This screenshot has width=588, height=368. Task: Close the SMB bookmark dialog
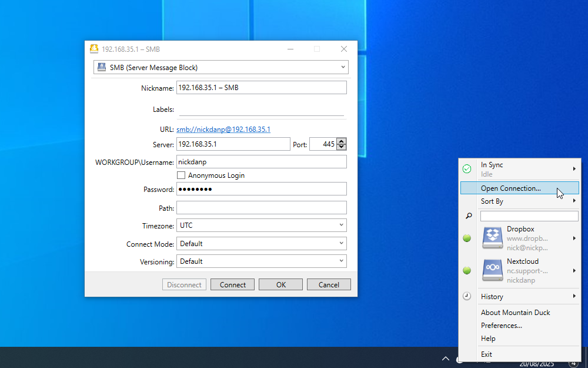(x=344, y=49)
